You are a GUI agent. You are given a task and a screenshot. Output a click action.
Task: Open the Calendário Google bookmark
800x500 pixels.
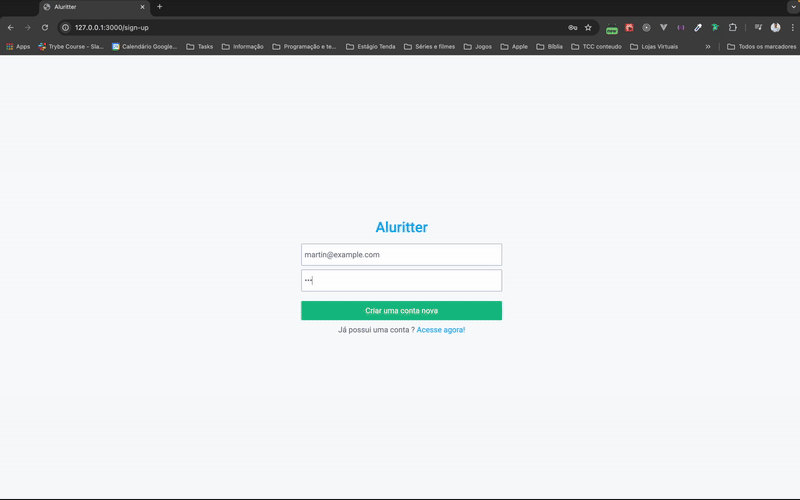tap(144, 46)
